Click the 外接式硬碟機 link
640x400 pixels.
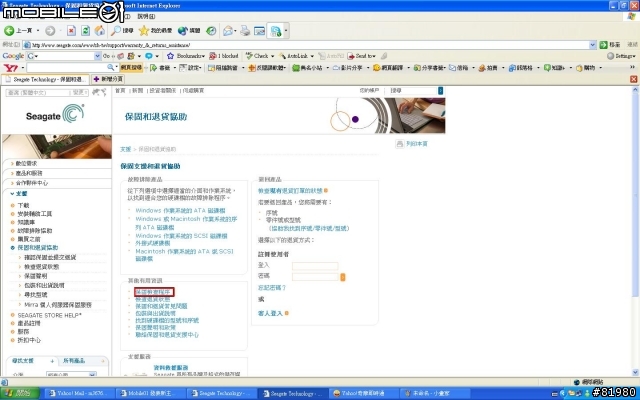tap(153, 243)
